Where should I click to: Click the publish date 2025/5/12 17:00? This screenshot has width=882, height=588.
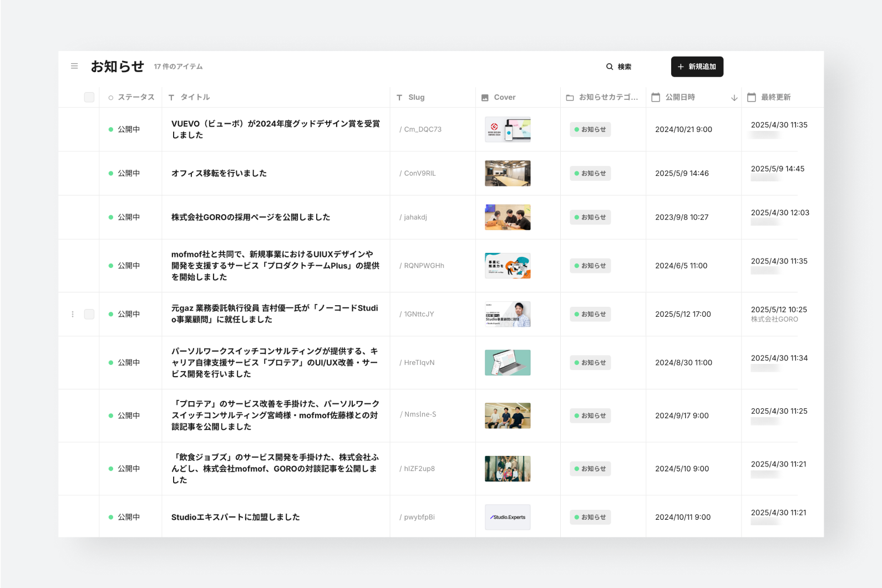tap(683, 314)
